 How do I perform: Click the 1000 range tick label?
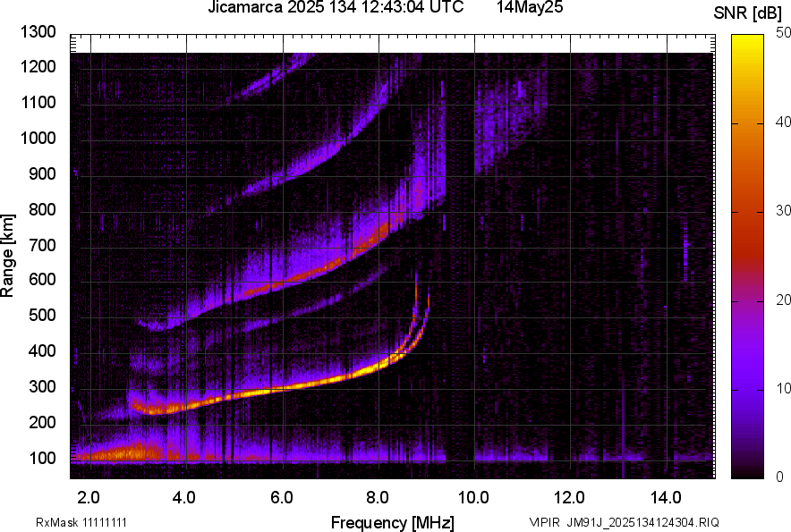click(38, 138)
